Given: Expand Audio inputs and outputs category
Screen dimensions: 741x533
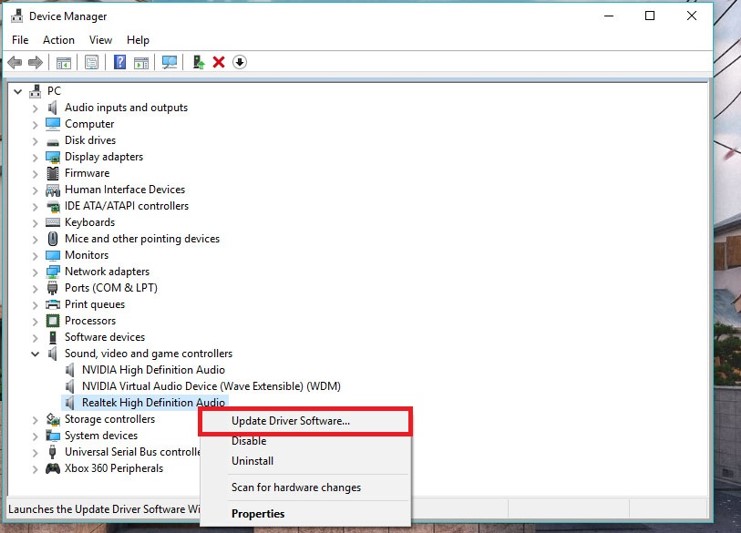Looking at the screenshot, I should point(35,108).
